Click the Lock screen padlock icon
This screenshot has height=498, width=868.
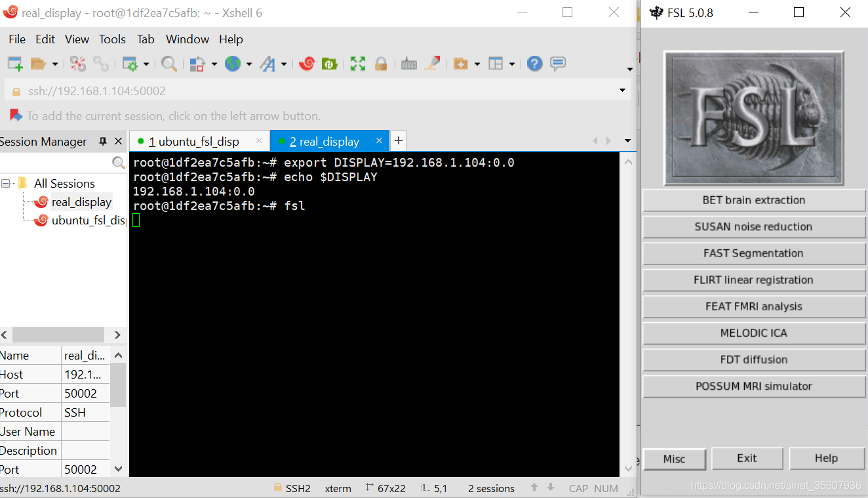(x=380, y=64)
